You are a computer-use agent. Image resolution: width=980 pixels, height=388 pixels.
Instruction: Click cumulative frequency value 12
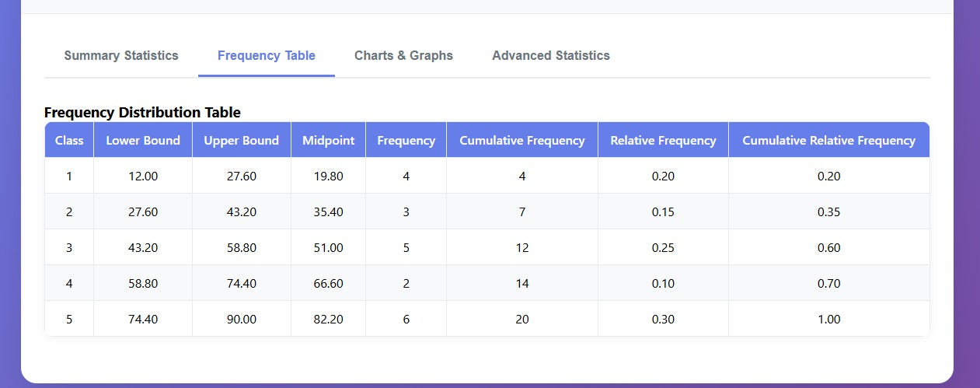coord(522,248)
